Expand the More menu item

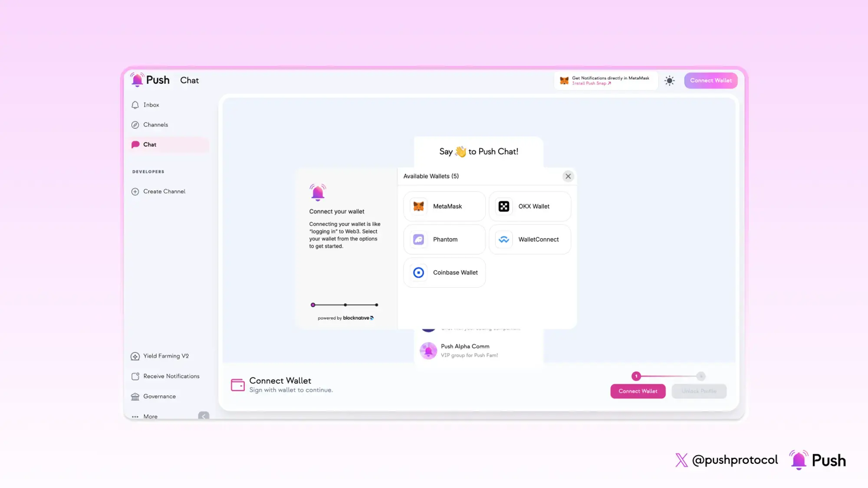pyautogui.click(x=150, y=416)
